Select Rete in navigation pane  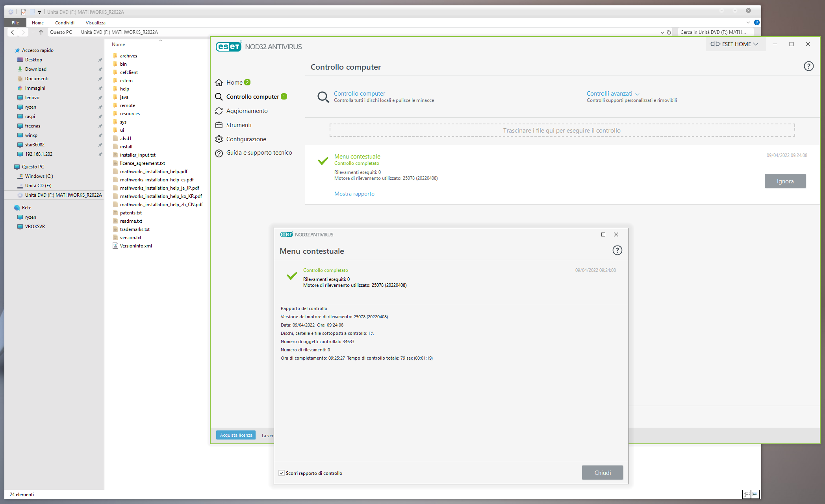[26, 208]
